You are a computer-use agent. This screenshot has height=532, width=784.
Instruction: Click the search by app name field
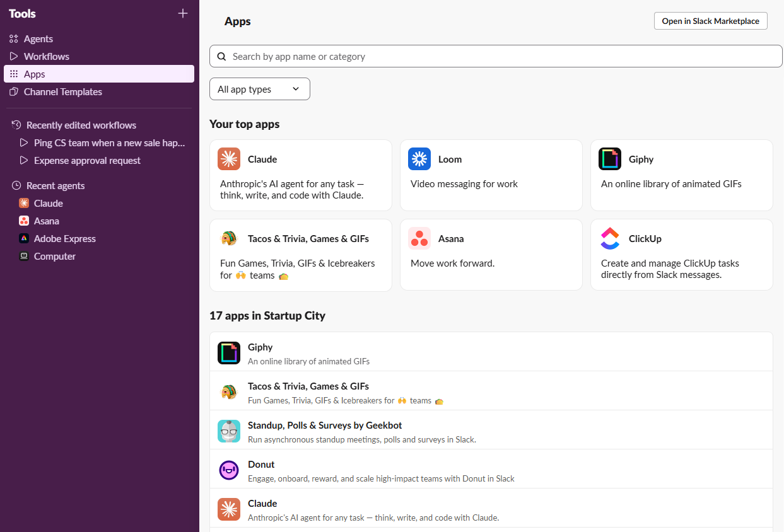496,56
